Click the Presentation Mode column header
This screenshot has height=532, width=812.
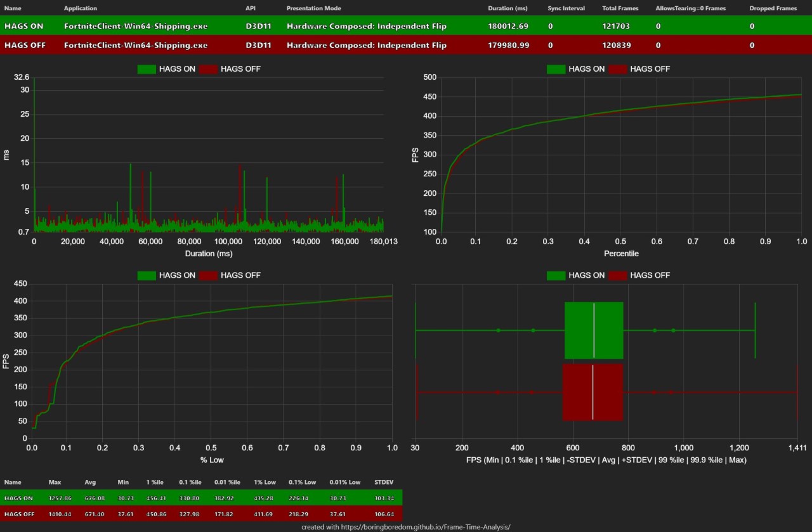pos(313,8)
